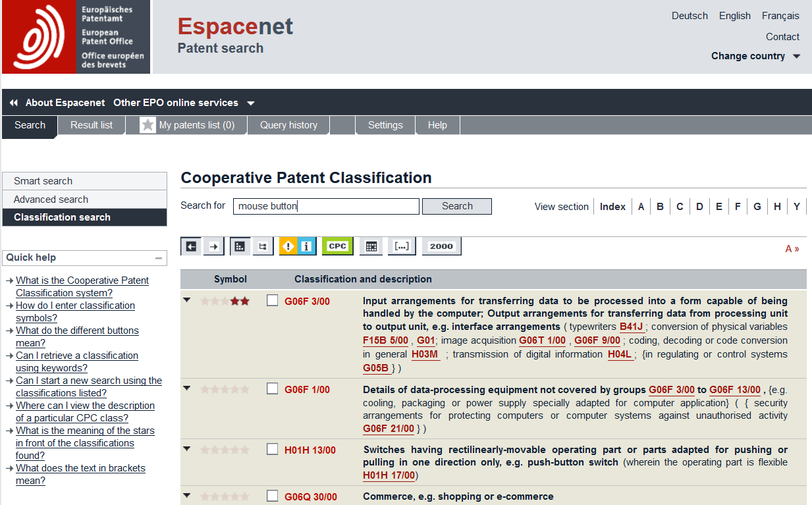View CPC section G
The image size is (812, 505).
pyautogui.click(x=757, y=207)
